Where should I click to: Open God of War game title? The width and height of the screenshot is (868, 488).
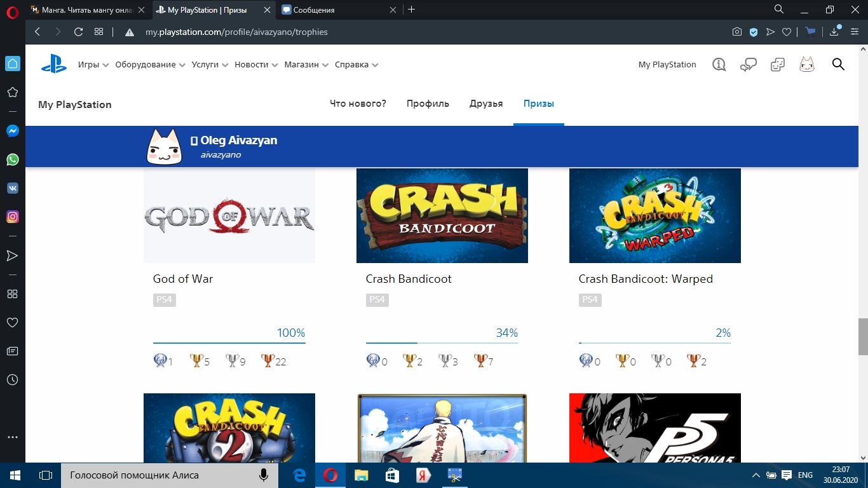[x=183, y=279]
